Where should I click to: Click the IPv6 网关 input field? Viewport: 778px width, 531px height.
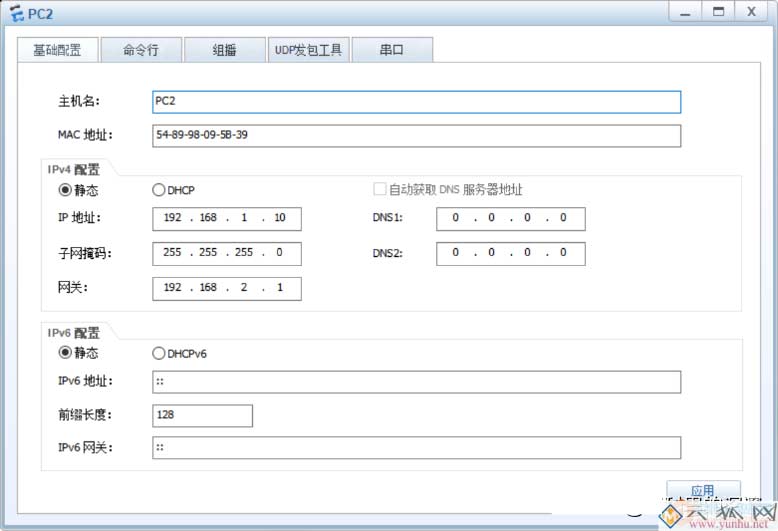point(416,448)
